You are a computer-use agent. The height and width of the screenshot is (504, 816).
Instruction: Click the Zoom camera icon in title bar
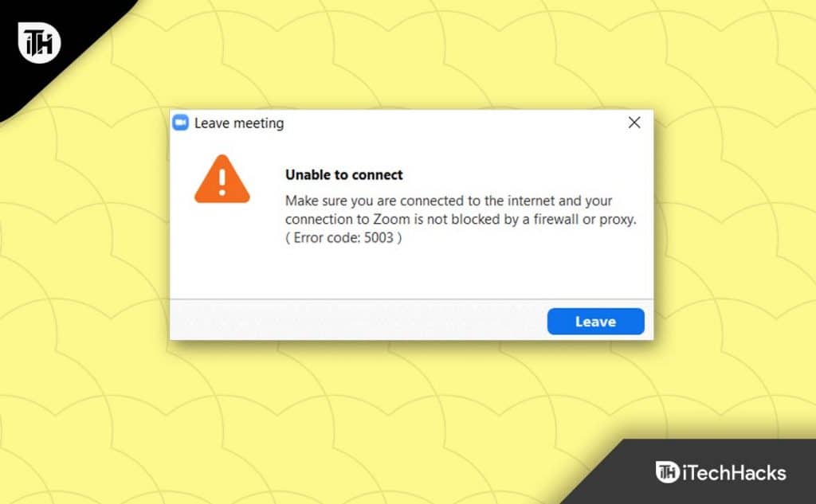point(180,123)
